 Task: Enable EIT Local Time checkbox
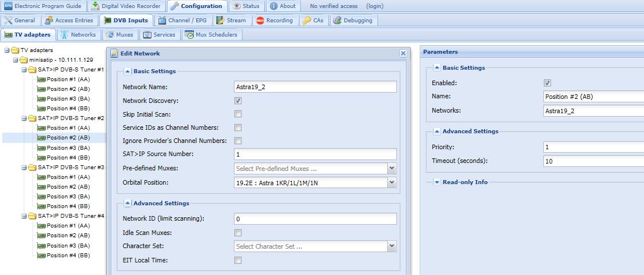[x=238, y=260]
